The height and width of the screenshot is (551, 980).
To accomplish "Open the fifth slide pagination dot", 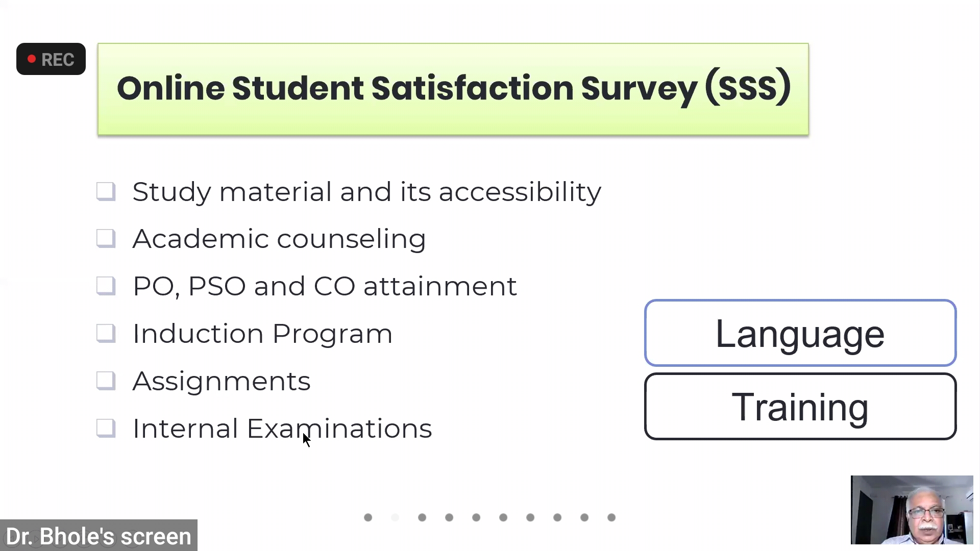I will tap(476, 518).
